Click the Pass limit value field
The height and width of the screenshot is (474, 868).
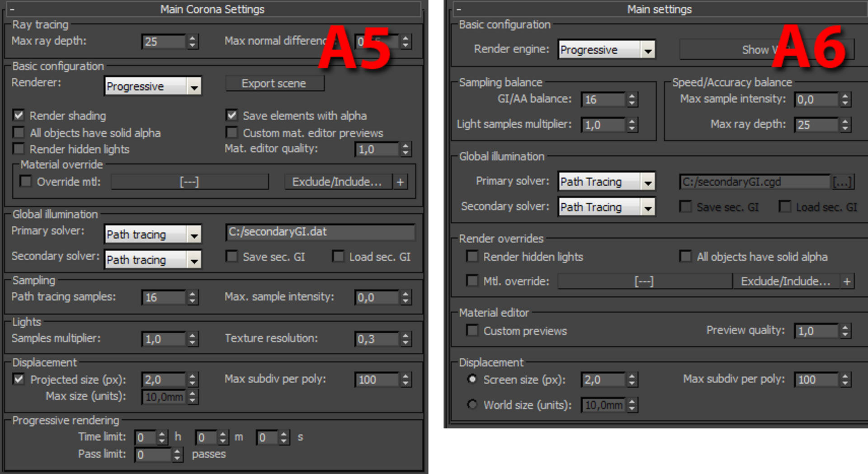click(153, 455)
